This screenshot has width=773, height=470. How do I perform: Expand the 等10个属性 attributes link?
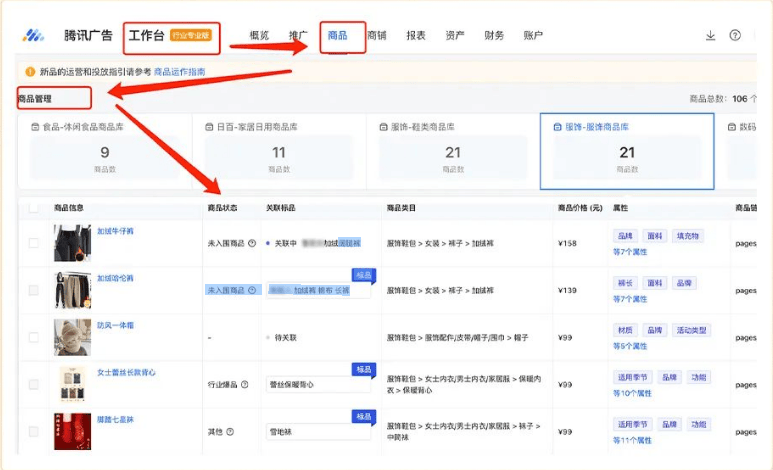(x=632, y=394)
